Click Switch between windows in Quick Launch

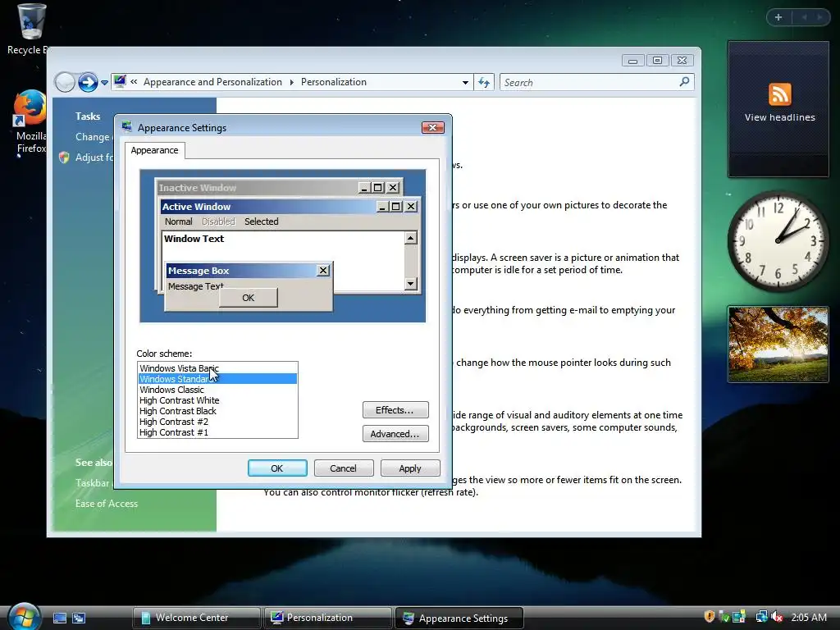79,618
